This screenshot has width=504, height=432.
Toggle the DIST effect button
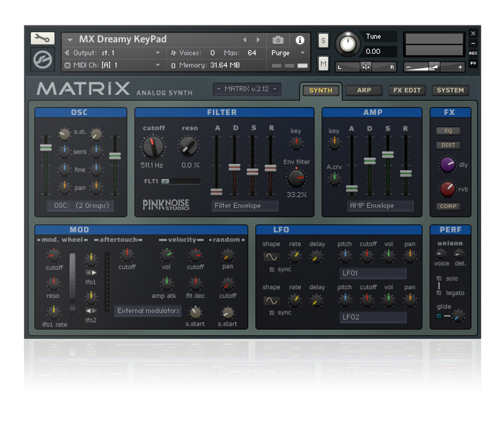point(448,145)
